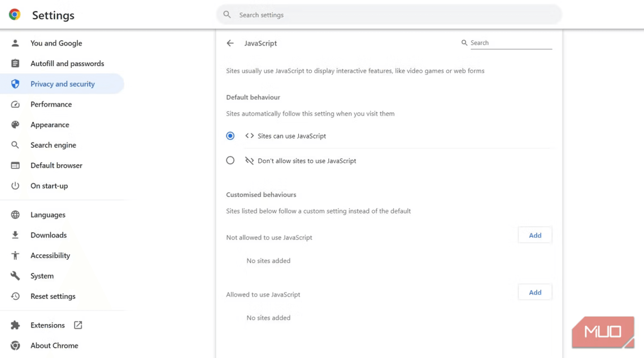The height and width of the screenshot is (358, 644).
Task: Click the Reset settings history icon
Action: 15,296
